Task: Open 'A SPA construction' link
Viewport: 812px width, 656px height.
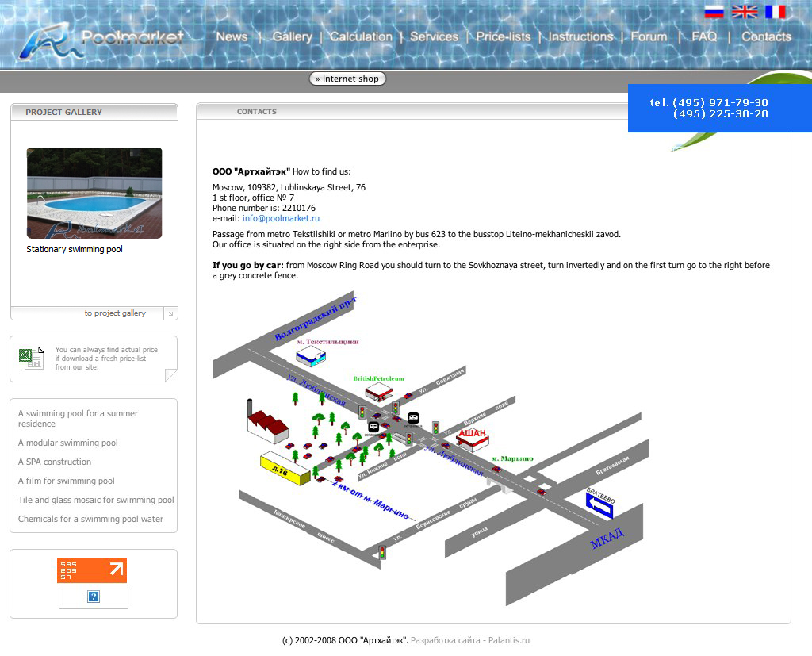Action: (55, 462)
